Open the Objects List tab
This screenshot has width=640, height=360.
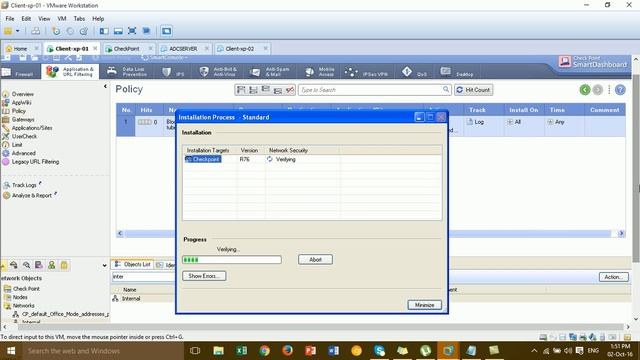tap(133, 264)
